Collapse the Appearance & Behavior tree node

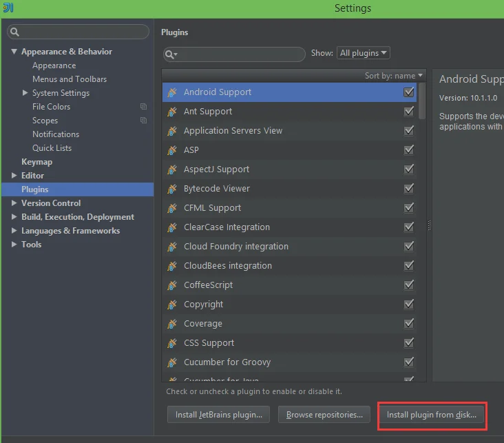tap(14, 52)
